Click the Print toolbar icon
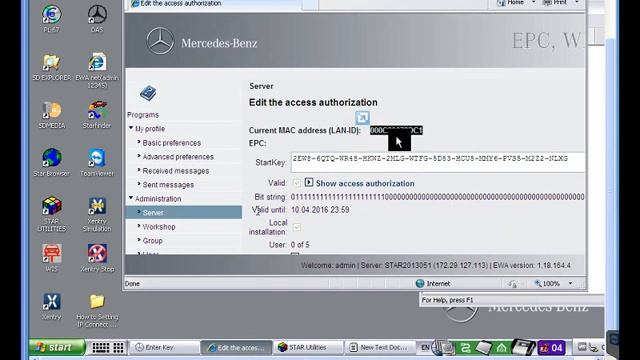Screen dimensions: 640x360 547,3
